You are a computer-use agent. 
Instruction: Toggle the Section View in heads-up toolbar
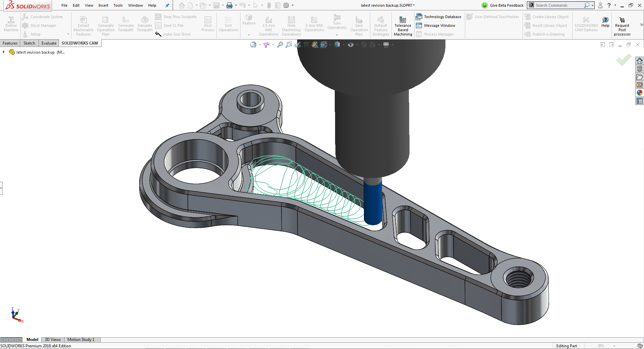pos(306,45)
